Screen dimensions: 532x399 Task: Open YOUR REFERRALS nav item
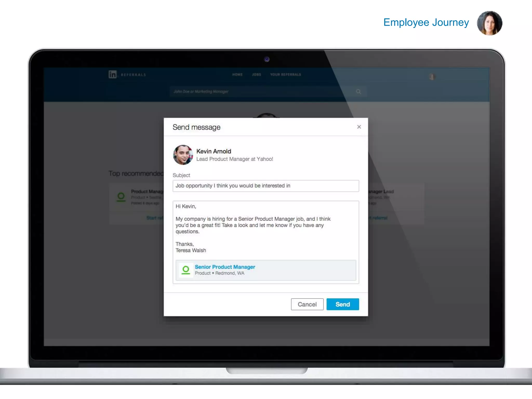coord(285,75)
